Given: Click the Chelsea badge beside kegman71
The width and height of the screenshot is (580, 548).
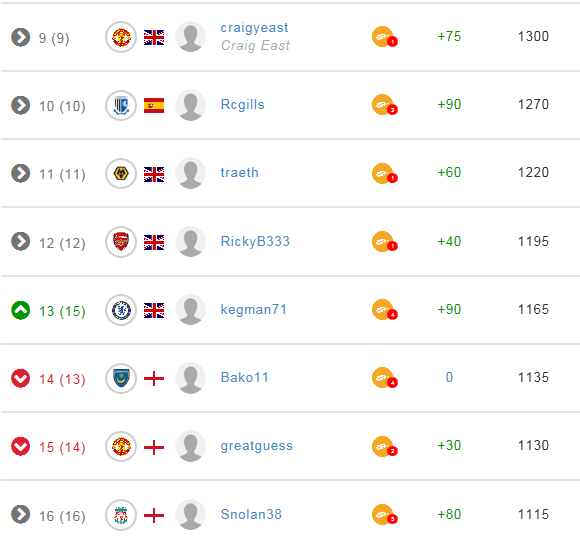Looking at the screenshot, I should pos(121,310).
